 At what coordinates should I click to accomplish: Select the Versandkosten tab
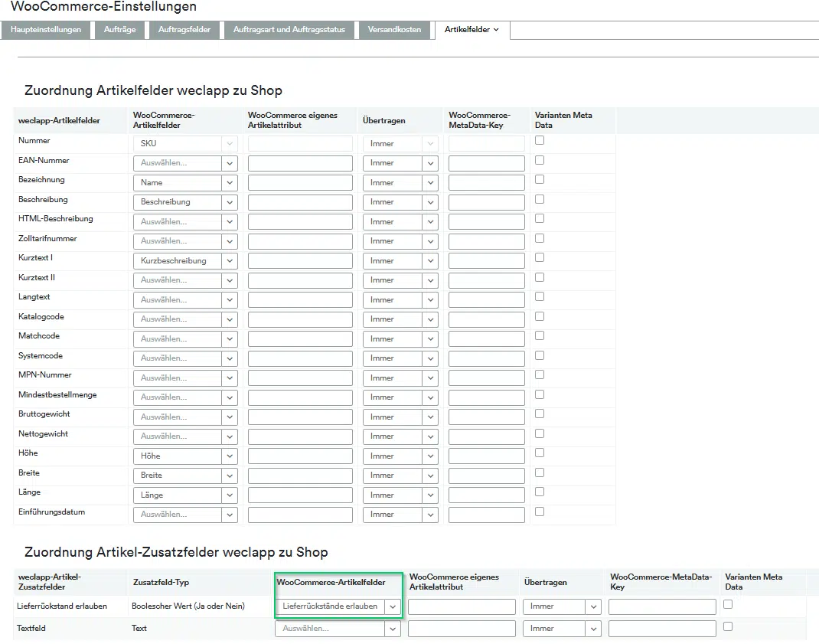point(394,30)
